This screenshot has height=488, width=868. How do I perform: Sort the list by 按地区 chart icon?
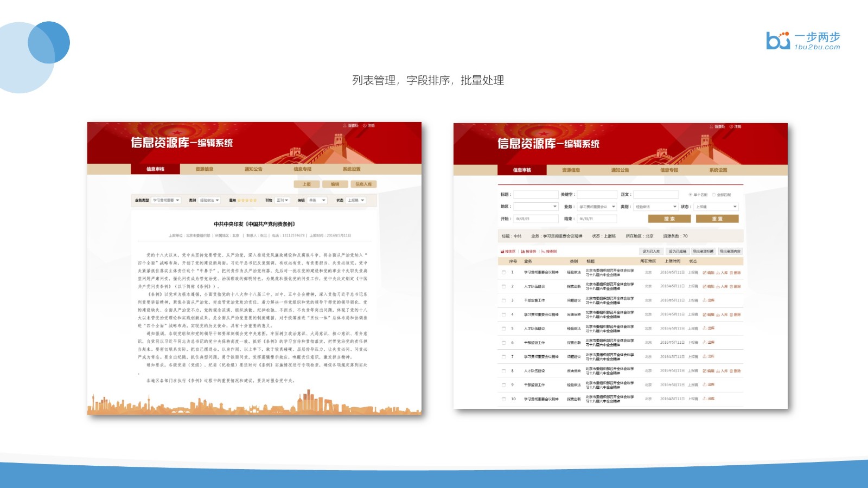[502, 252]
